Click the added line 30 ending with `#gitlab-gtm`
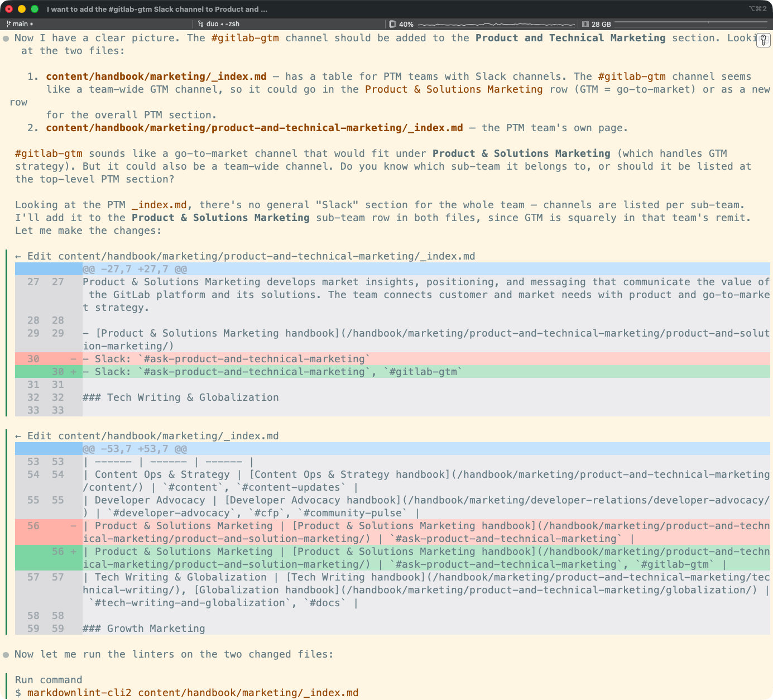Viewport: 773px width, 700px height. (x=392, y=372)
